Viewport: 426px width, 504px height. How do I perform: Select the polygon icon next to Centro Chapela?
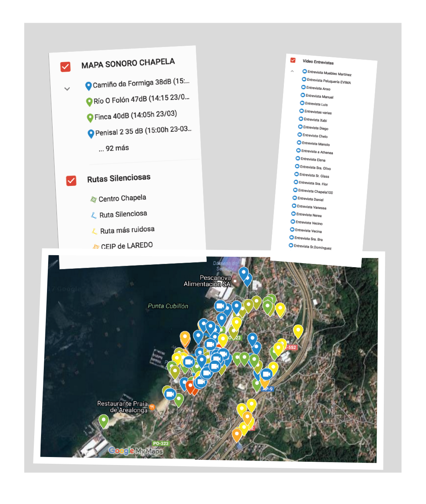[x=94, y=199]
